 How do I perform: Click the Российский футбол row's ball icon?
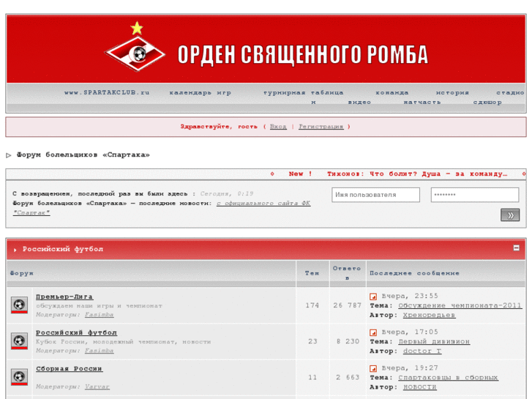19,340
